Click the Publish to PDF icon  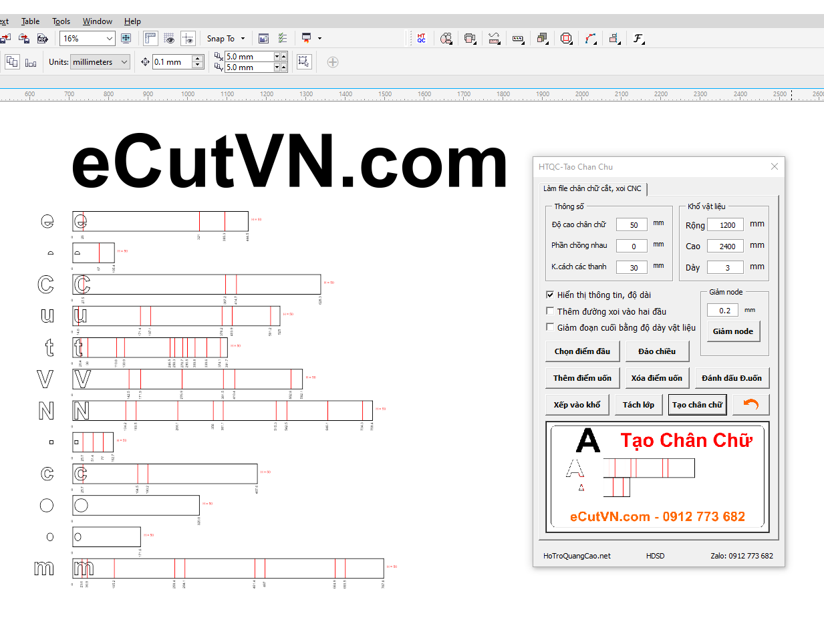pyautogui.click(x=42, y=38)
